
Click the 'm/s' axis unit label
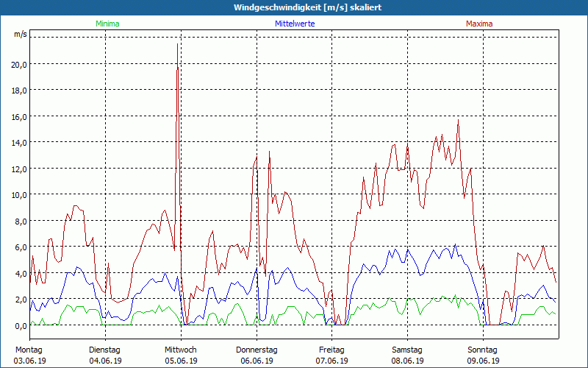click(x=21, y=34)
